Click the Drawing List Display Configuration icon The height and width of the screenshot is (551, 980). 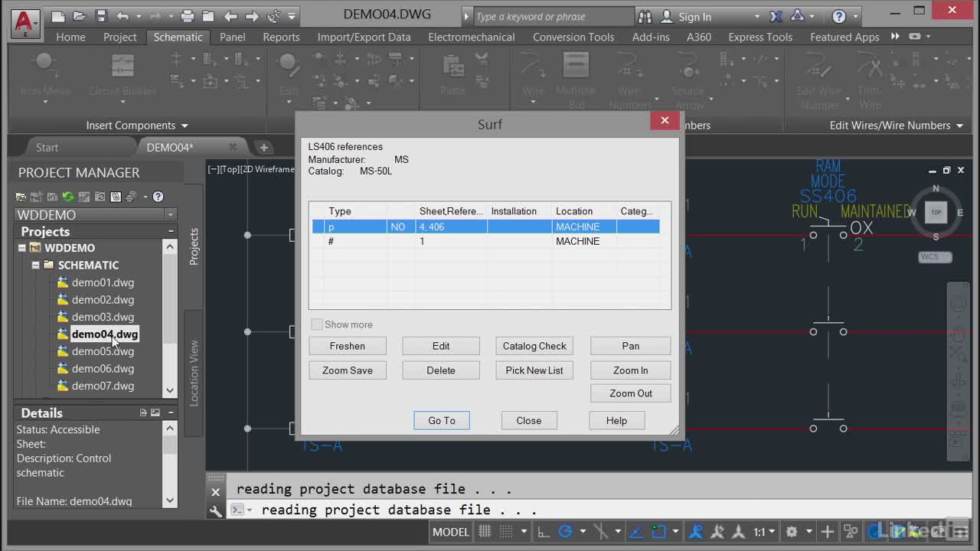(x=116, y=197)
